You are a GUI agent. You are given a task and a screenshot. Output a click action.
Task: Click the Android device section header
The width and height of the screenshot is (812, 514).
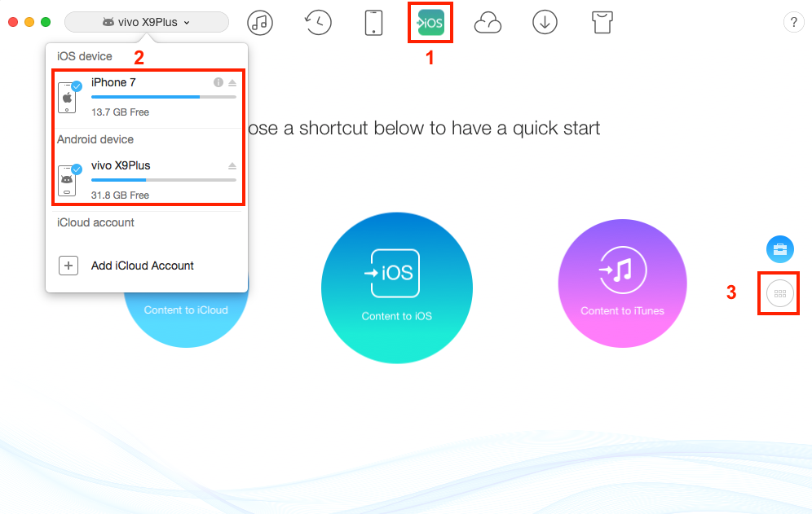95,139
